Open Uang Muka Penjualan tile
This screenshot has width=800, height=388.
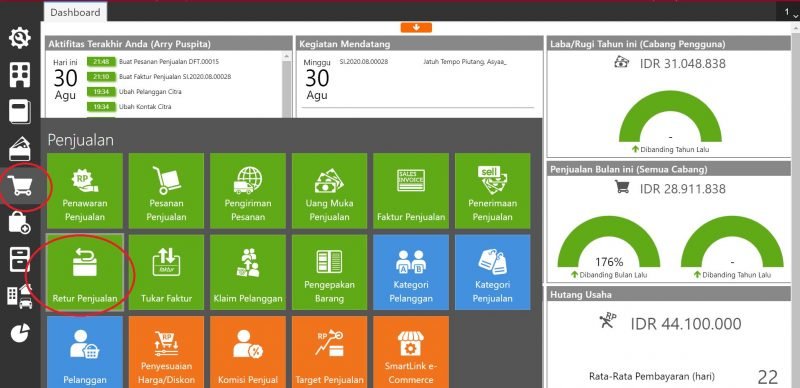pyautogui.click(x=330, y=190)
